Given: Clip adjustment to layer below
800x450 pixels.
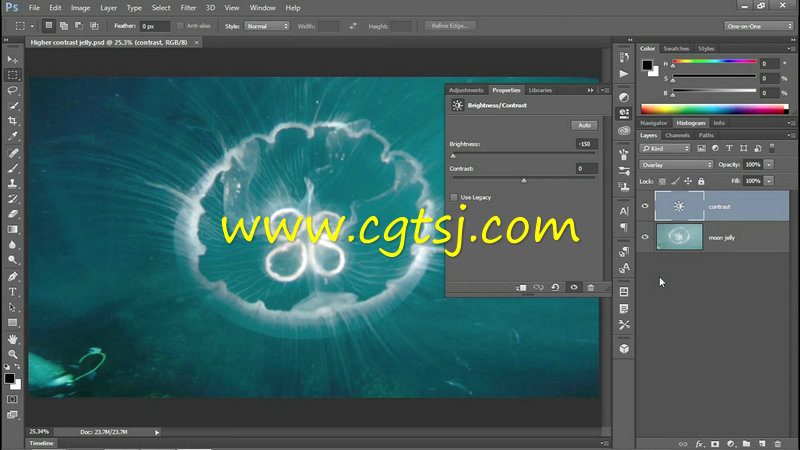Looking at the screenshot, I should (521, 288).
